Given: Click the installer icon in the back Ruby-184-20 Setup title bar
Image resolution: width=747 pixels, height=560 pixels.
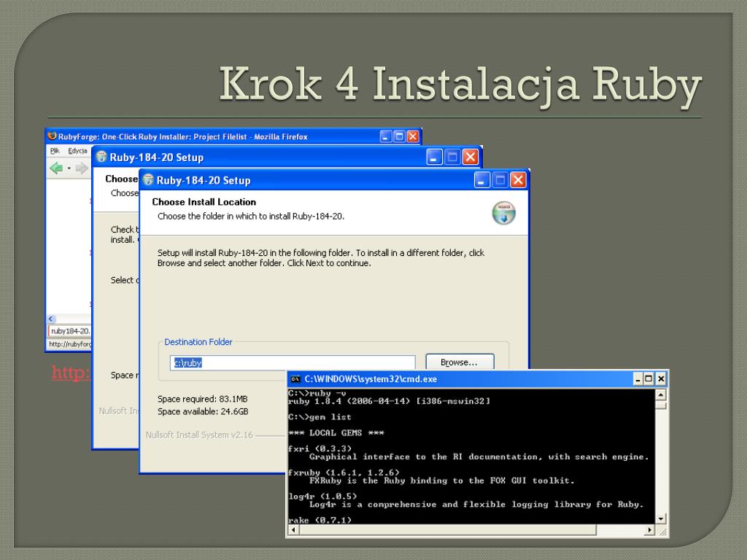Looking at the screenshot, I should tap(101, 157).
